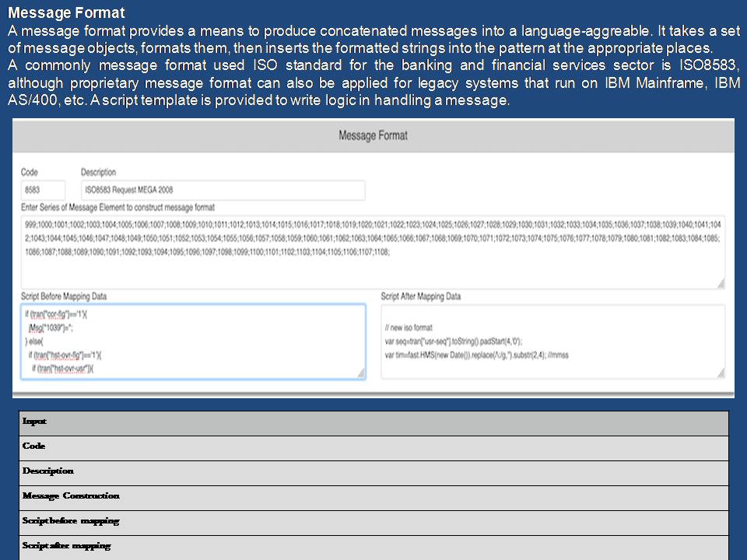
Task: Focus the Script After Mapping Data editor
Action: pyautogui.click(x=552, y=341)
